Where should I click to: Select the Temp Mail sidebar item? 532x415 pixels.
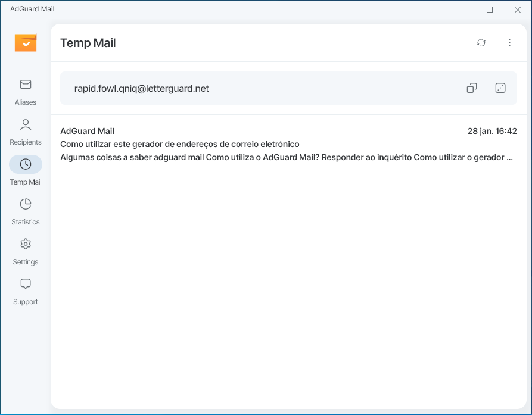[26, 171]
